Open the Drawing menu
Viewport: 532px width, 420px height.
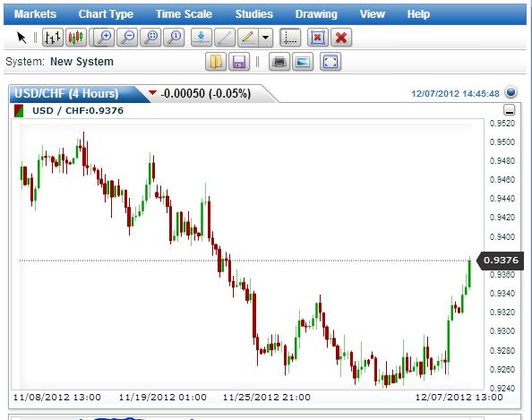pyautogui.click(x=316, y=14)
